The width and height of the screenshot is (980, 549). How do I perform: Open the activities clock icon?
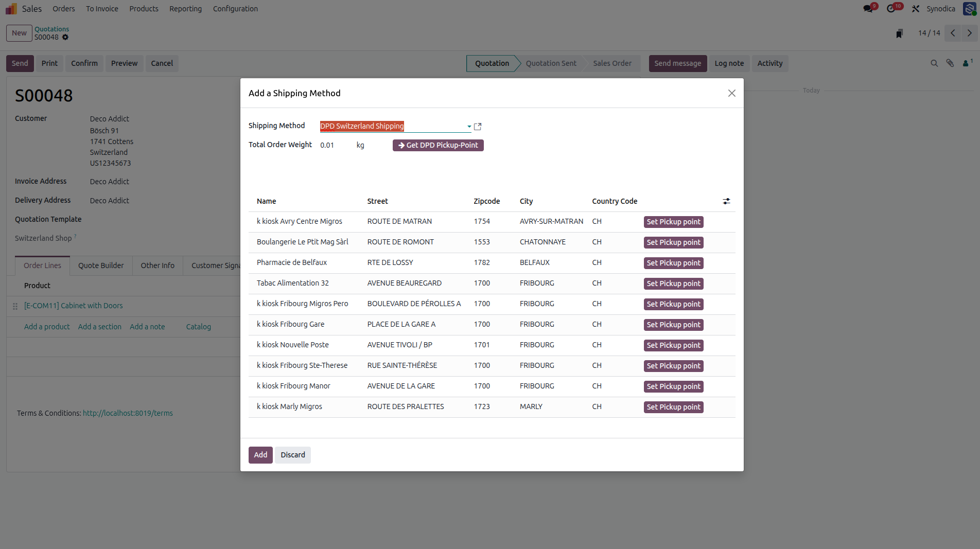pos(891,9)
